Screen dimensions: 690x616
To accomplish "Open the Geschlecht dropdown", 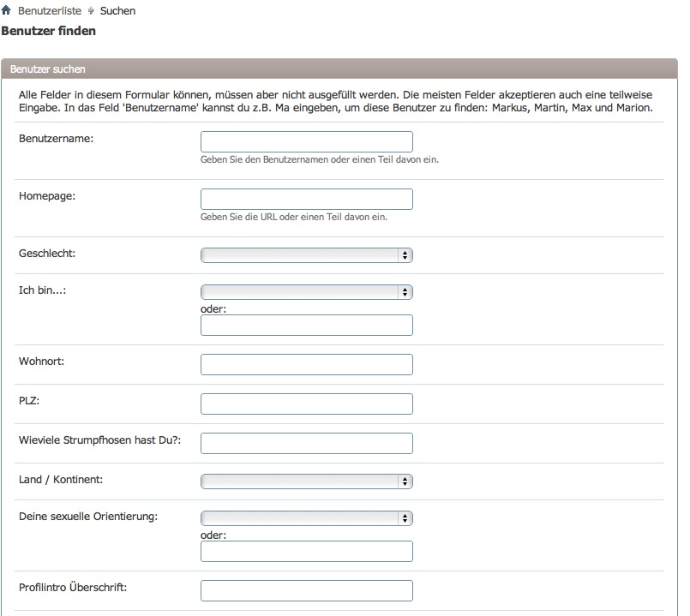I will (307, 255).
